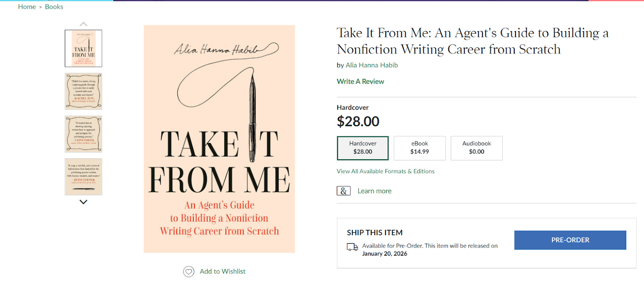Open View All Available Formats & Editions
The width and height of the screenshot is (644, 287).
tap(386, 171)
